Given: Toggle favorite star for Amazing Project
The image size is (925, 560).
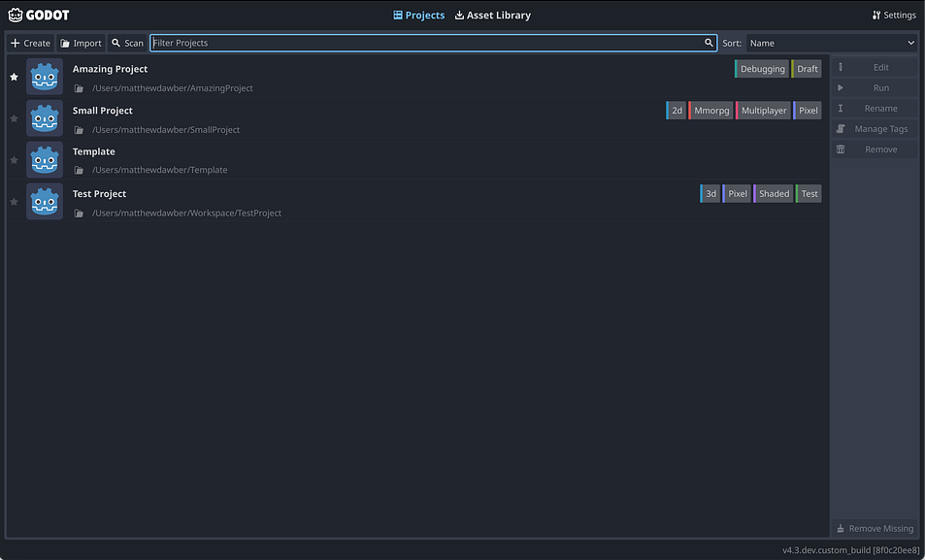Looking at the screenshot, I should coord(15,77).
